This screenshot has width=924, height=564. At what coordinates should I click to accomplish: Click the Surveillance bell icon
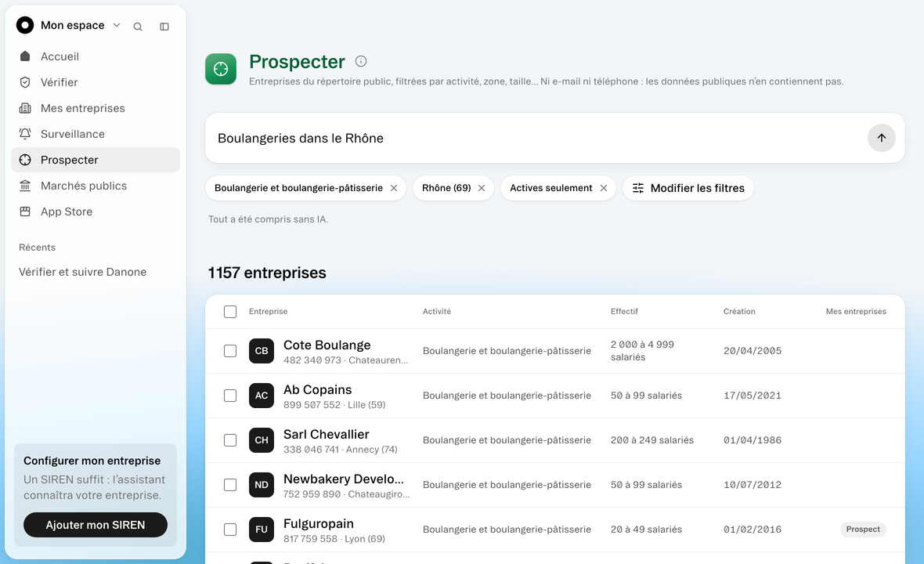tap(25, 135)
